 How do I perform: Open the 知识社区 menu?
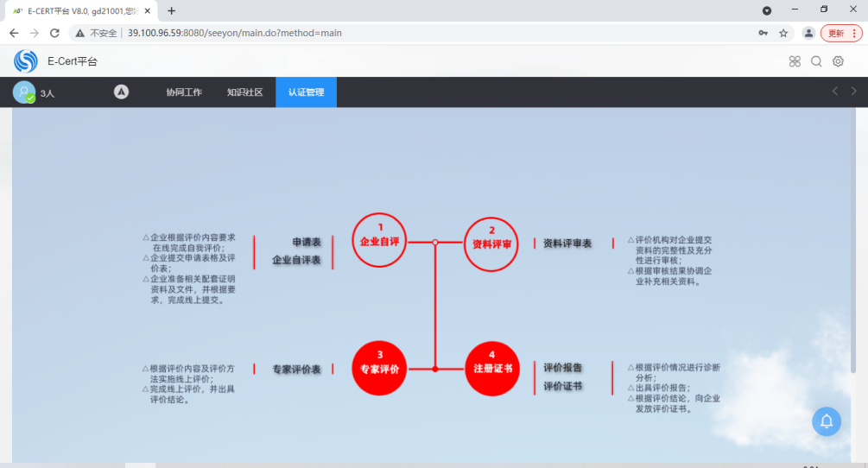tap(244, 92)
